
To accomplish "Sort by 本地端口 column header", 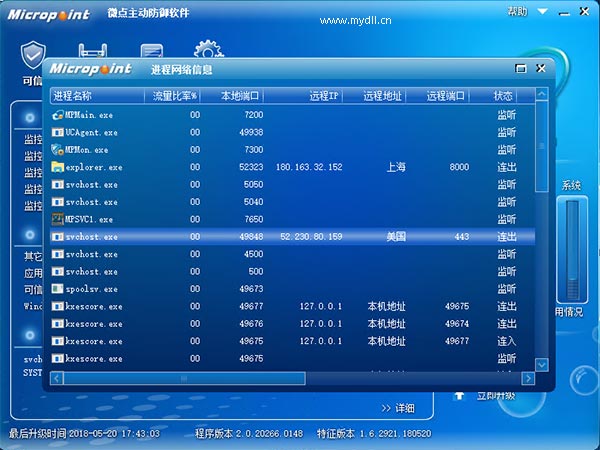I will (232, 96).
